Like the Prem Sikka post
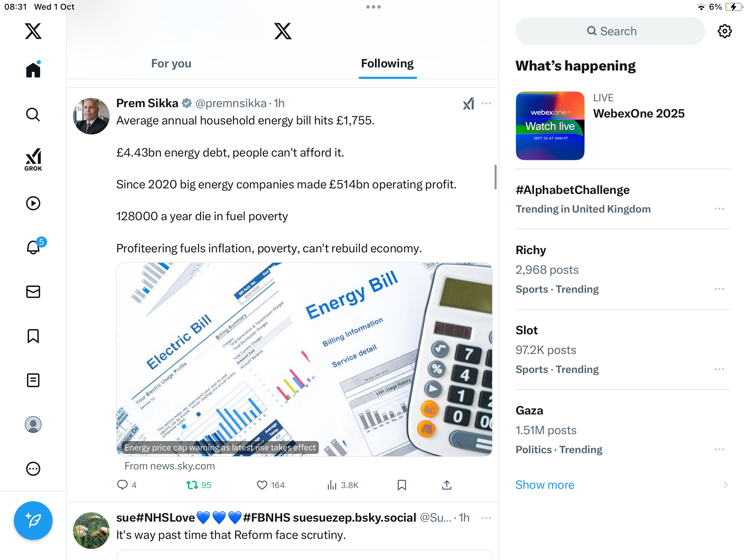This screenshot has width=747, height=560. (x=270, y=485)
